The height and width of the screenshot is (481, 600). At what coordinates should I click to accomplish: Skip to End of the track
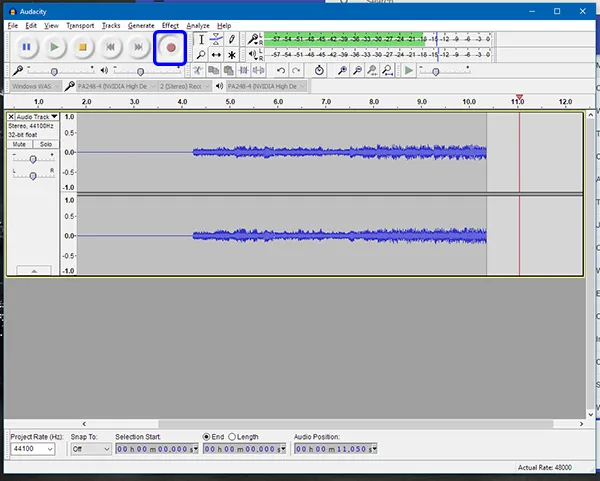click(139, 47)
